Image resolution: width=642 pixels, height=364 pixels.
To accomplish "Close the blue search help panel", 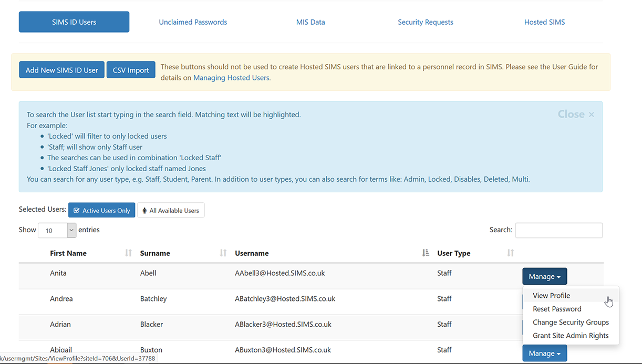I will 576,115.
